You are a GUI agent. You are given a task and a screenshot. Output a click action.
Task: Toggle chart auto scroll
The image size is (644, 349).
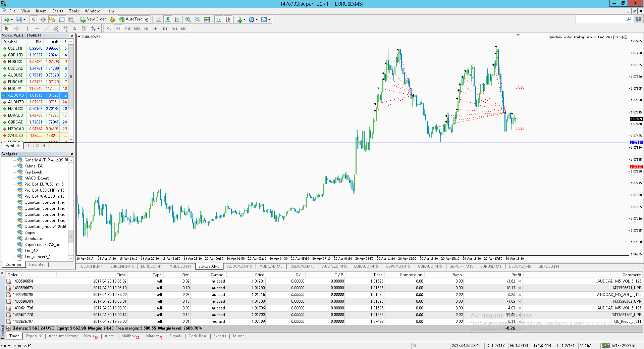(219, 19)
